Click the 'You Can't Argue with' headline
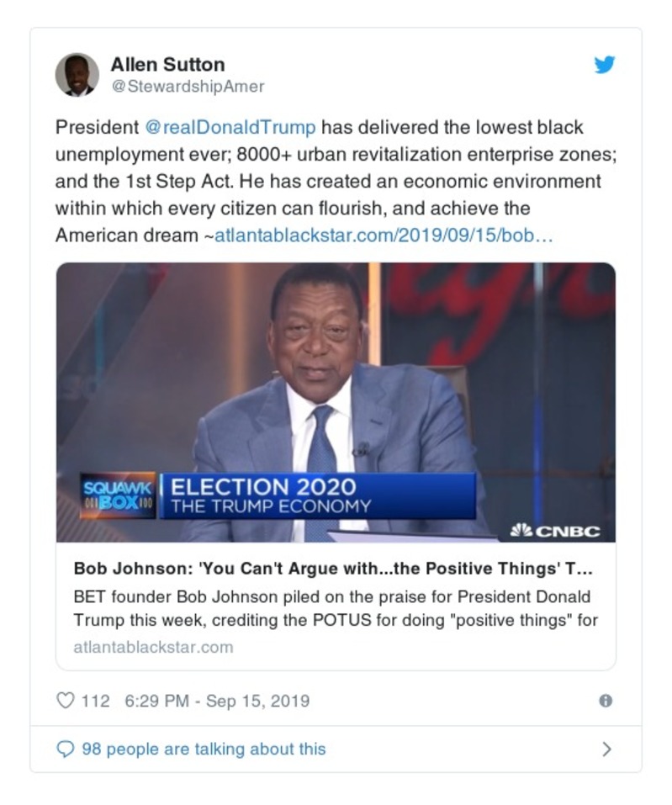672x805 pixels. click(334, 569)
